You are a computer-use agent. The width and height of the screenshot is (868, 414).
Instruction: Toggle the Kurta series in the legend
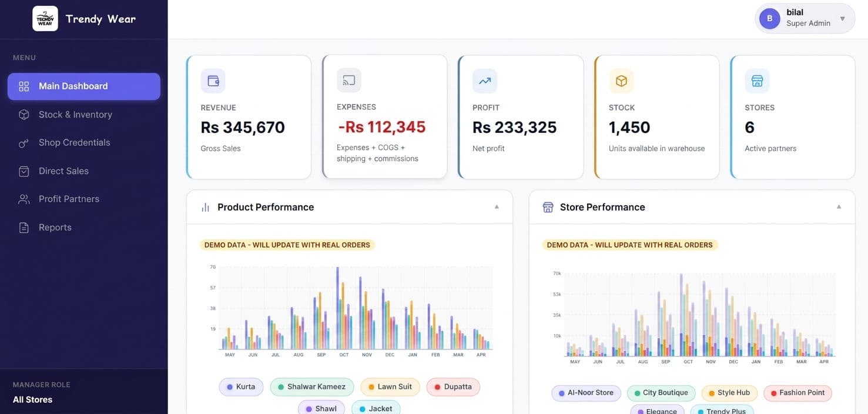click(x=240, y=386)
